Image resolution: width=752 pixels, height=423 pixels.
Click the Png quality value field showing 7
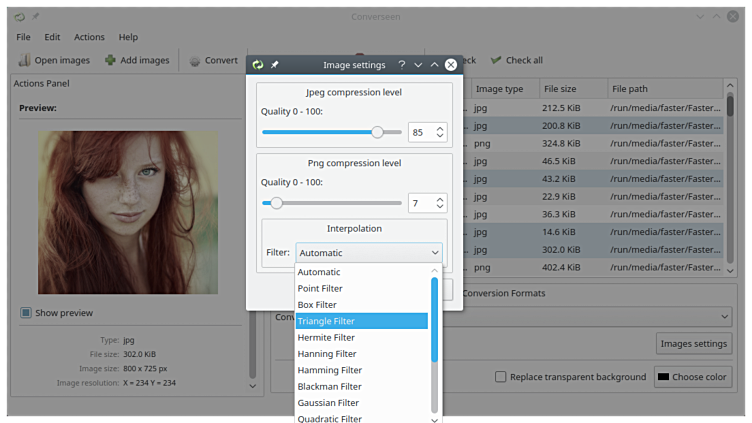click(x=420, y=203)
